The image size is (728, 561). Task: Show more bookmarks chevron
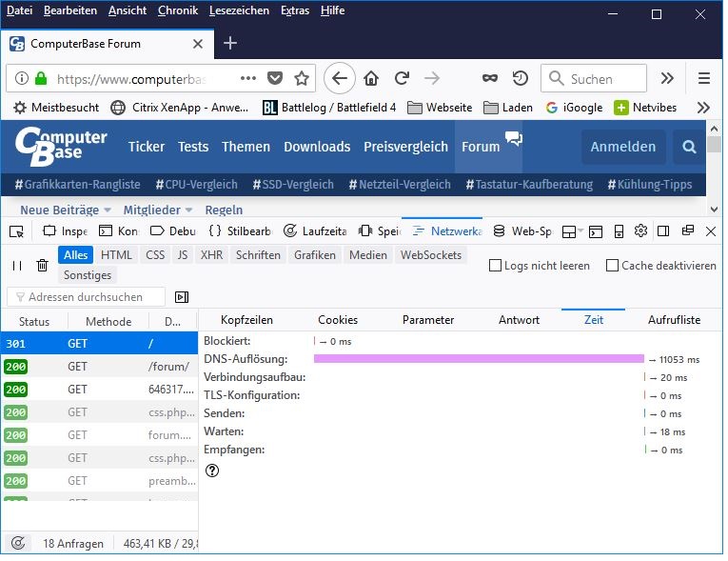click(703, 108)
